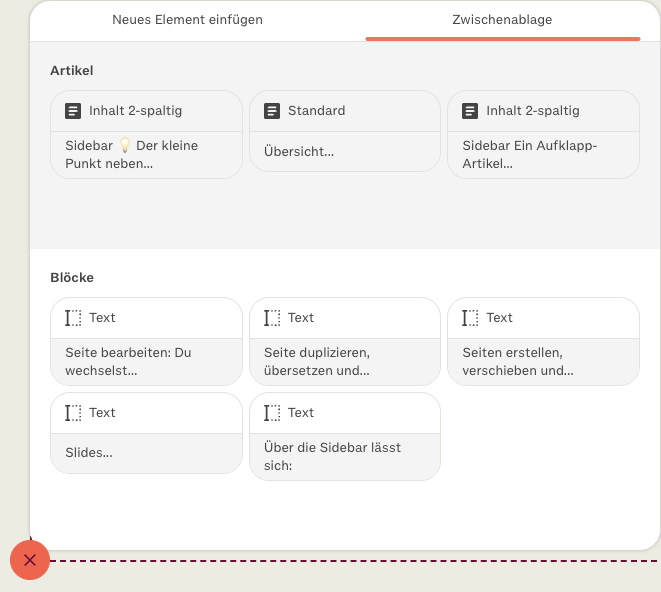Viewport: 661px width, 592px height.
Task: Click text block icon of 'Seite bearbeiten' card
Action: [x=73, y=318]
